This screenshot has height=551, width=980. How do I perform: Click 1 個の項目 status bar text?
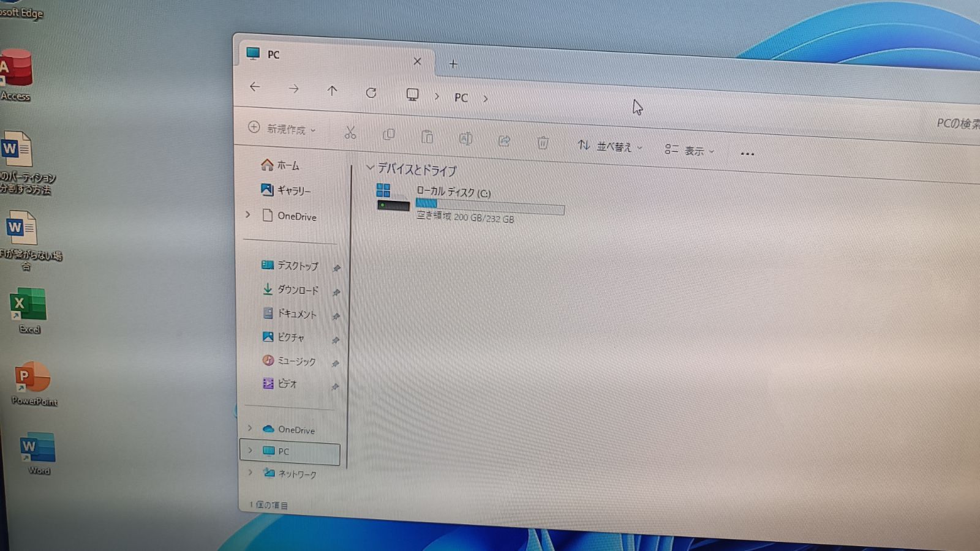pyautogui.click(x=268, y=505)
